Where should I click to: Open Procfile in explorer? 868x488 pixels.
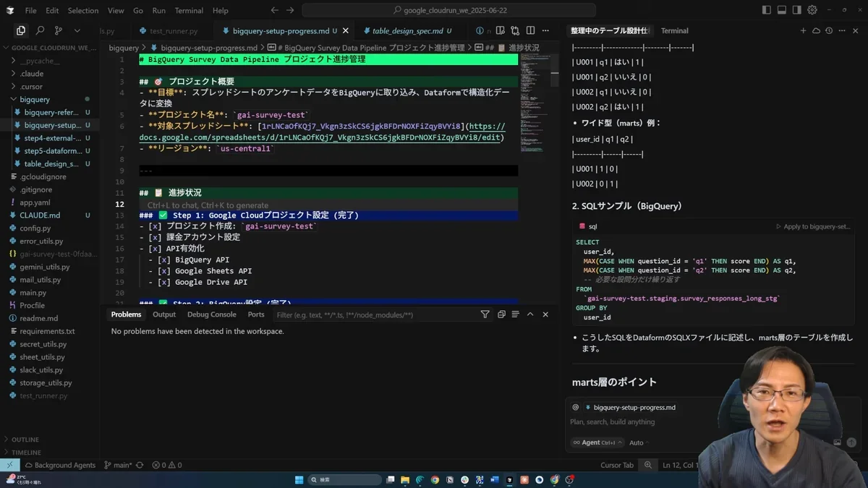pos(50,305)
